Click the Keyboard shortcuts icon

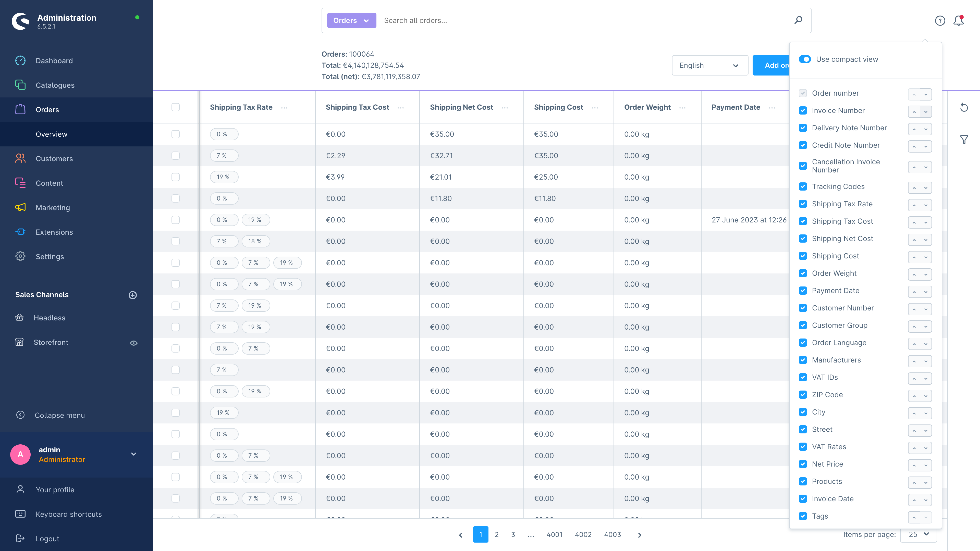20,514
